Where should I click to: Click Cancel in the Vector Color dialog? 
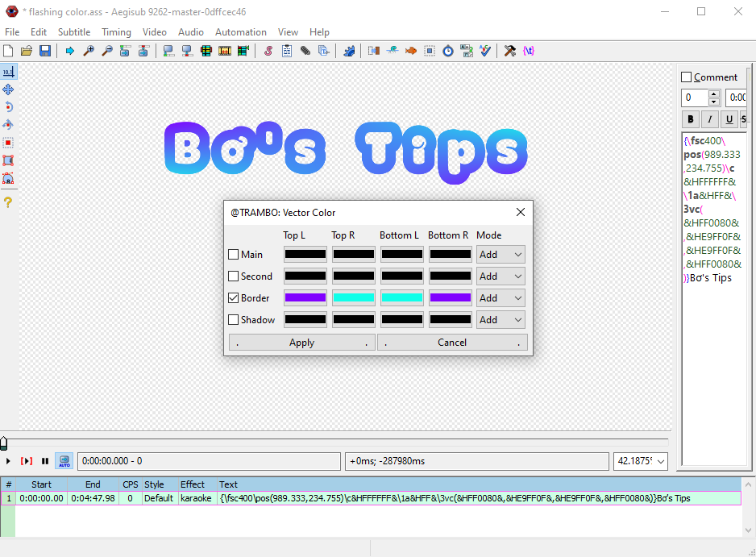(452, 342)
